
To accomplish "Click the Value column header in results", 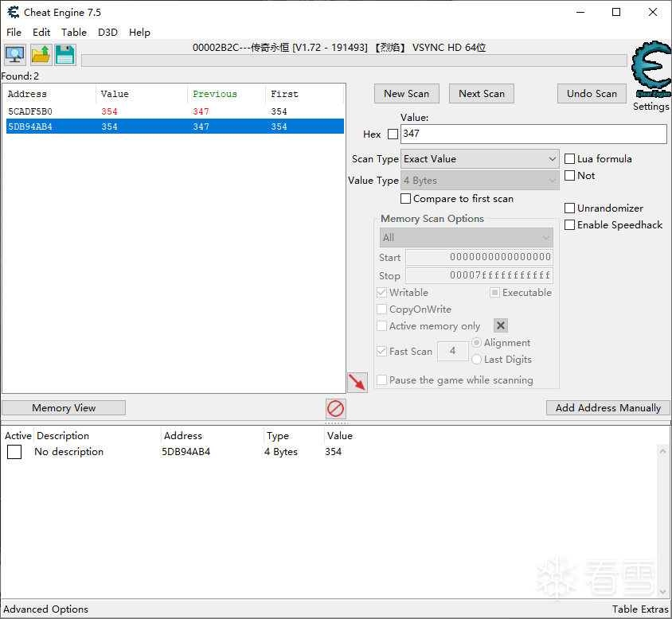I will [x=142, y=94].
